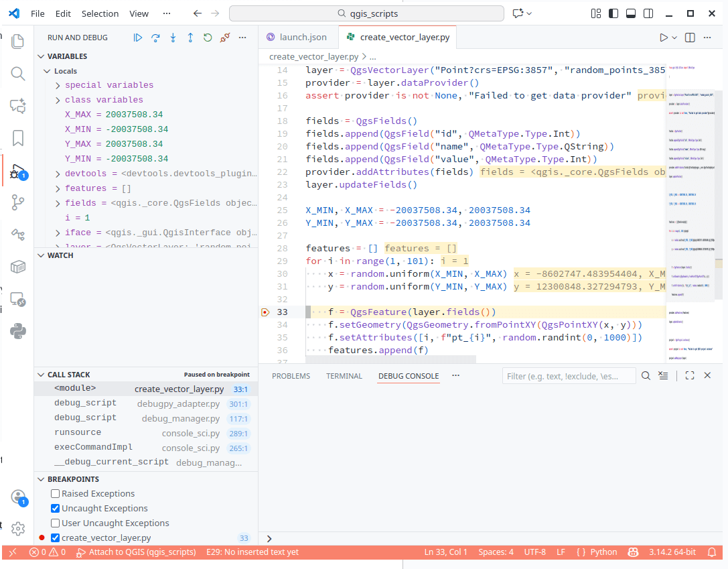728x569 pixels.
Task: Open the Selection menu
Action: tap(100, 13)
